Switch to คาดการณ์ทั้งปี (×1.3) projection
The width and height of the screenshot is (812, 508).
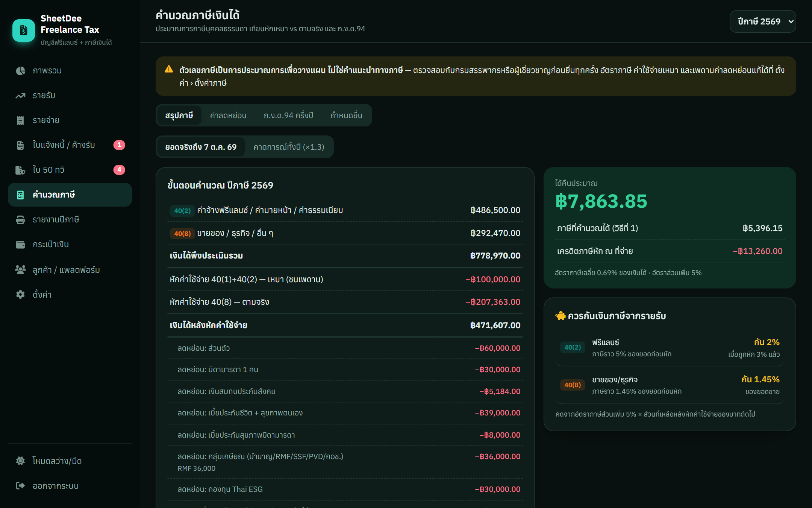coord(289,147)
